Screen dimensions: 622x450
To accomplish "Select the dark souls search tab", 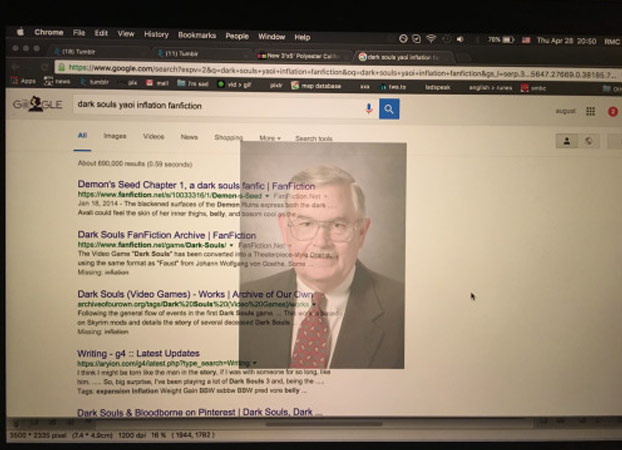I will click(403, 57).
